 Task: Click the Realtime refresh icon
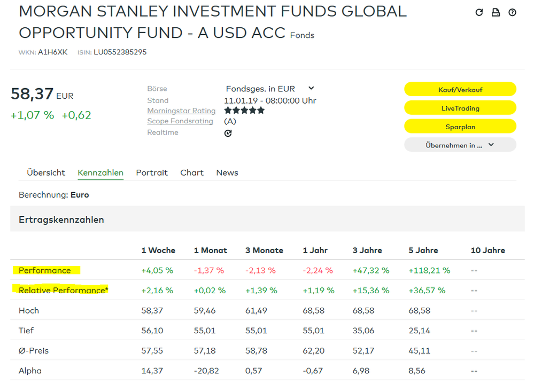point(228,133)
